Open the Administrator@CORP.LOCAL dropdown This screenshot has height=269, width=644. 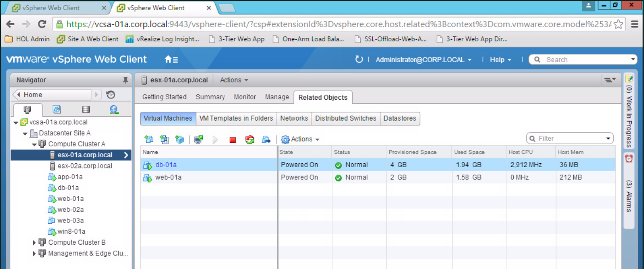click(x=423, y=60)
